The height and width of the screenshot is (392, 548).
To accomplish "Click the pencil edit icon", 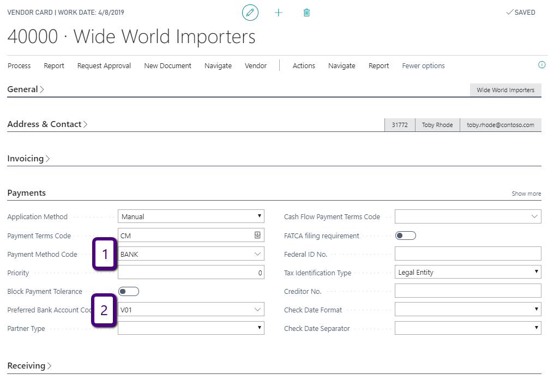I will pos(250,12).
